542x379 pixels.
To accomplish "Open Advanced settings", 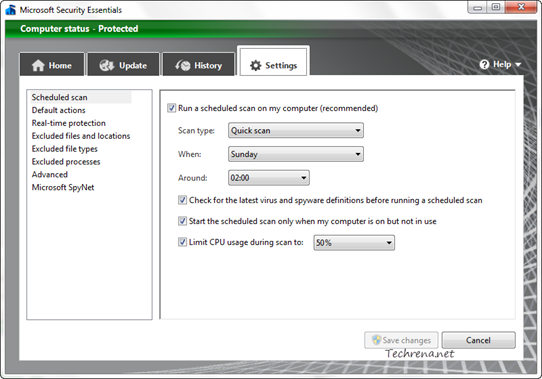I will [x=50, y=175].
